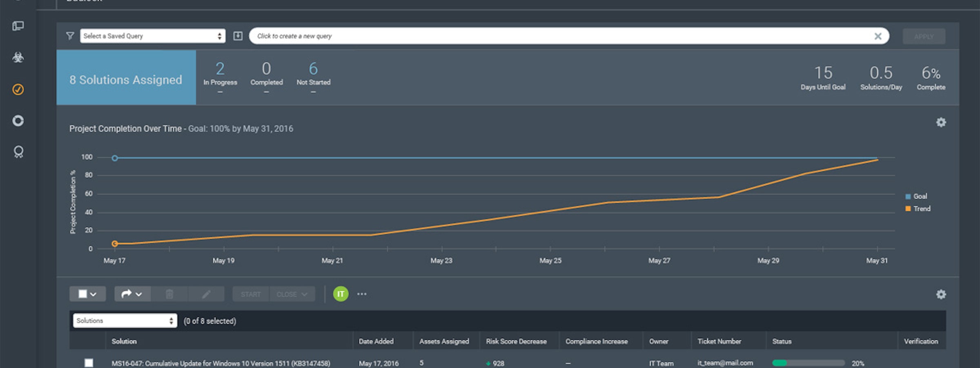Click the edit pencil icon in toolbar
980x368 pixels.
click(206, 294)
